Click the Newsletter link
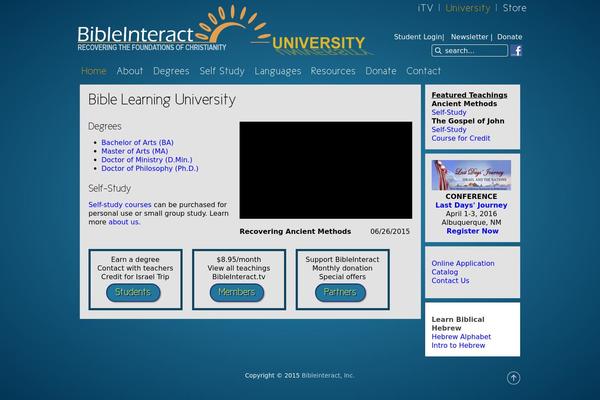This screenshot has width=600, height=400. coord(470,37)
